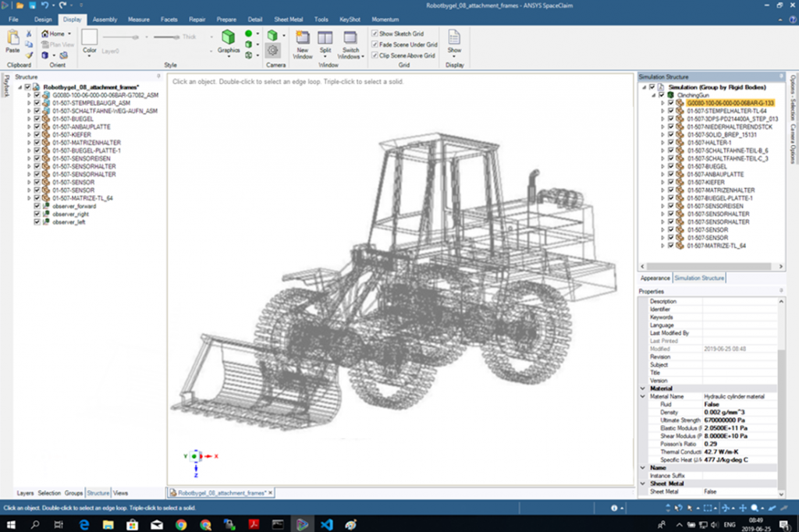Click the Material Name value field
This screenshot has height=532, width=799.
tap(740, 396)
